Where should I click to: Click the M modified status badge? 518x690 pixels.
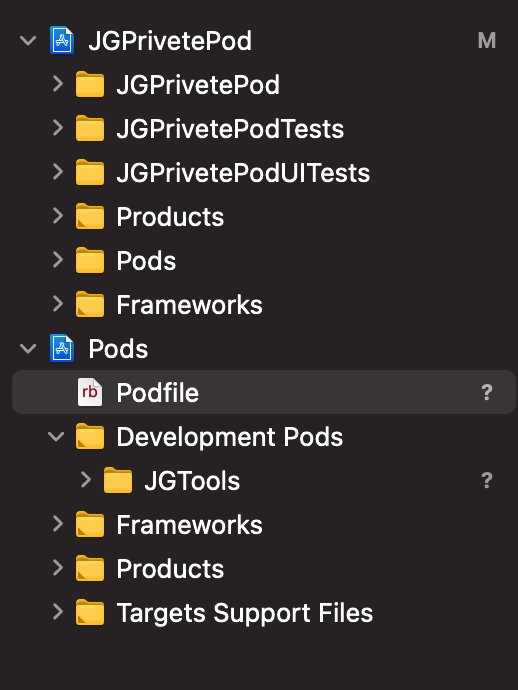487,40
